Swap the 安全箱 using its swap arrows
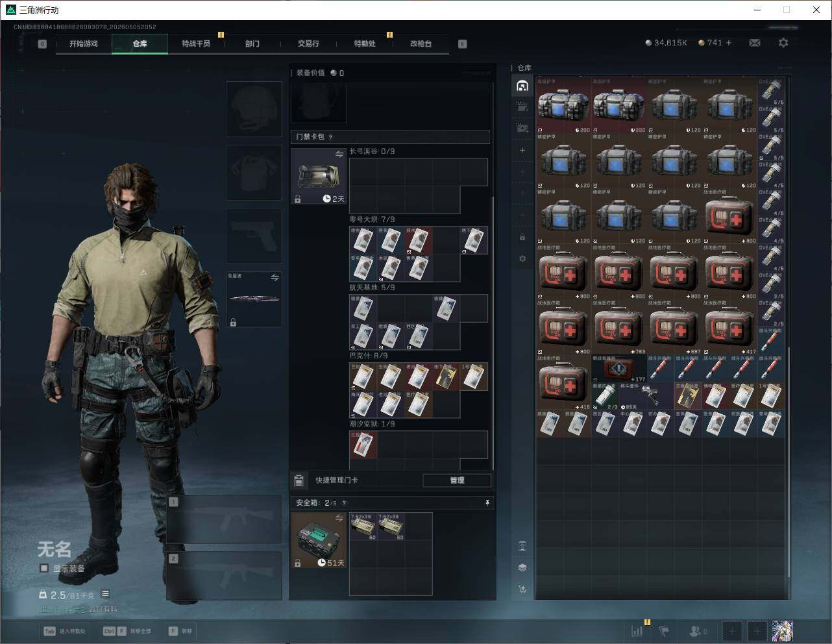832x644 pixels. [x=339, y=518]
